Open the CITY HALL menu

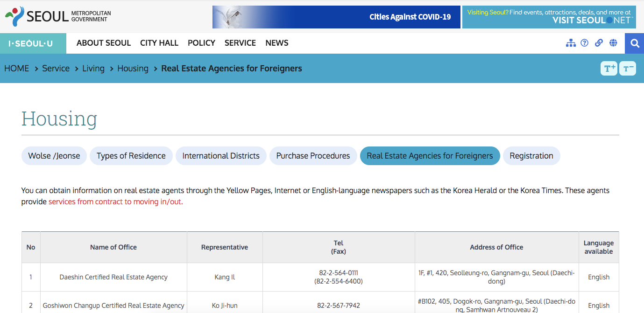[x=159, y=43]
